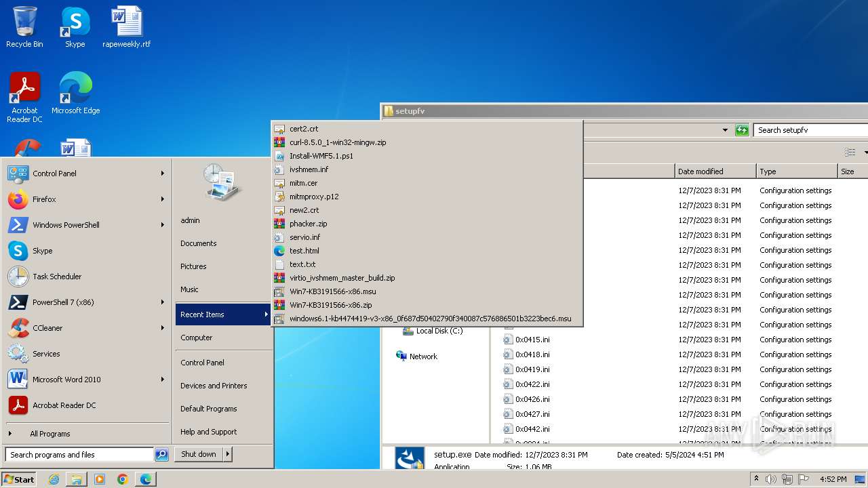Screen dimensions: 868x488
Task: Launch CCleaner from the Start menu
Action: [x=86, y=328]
